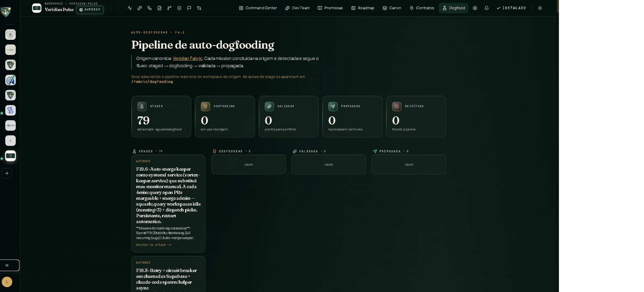The height and width of the screenshot is (292, 644).
Task: Click the git branch icon
Action: 169,8
